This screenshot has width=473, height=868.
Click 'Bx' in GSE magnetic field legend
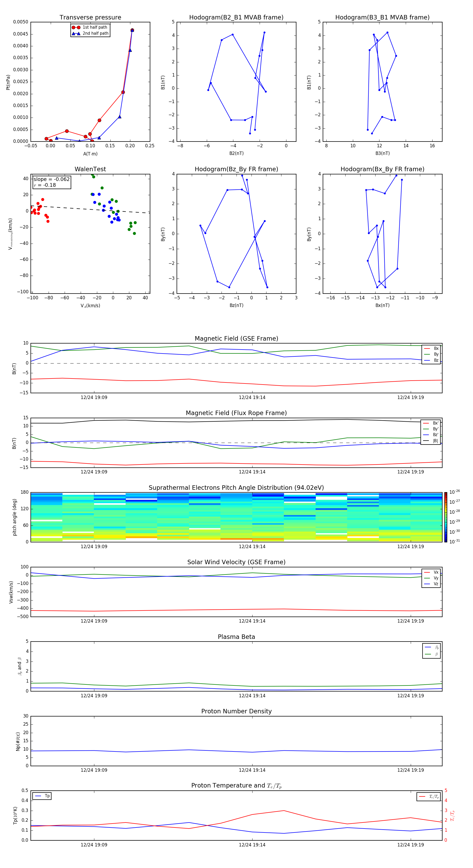click(436, 349)
